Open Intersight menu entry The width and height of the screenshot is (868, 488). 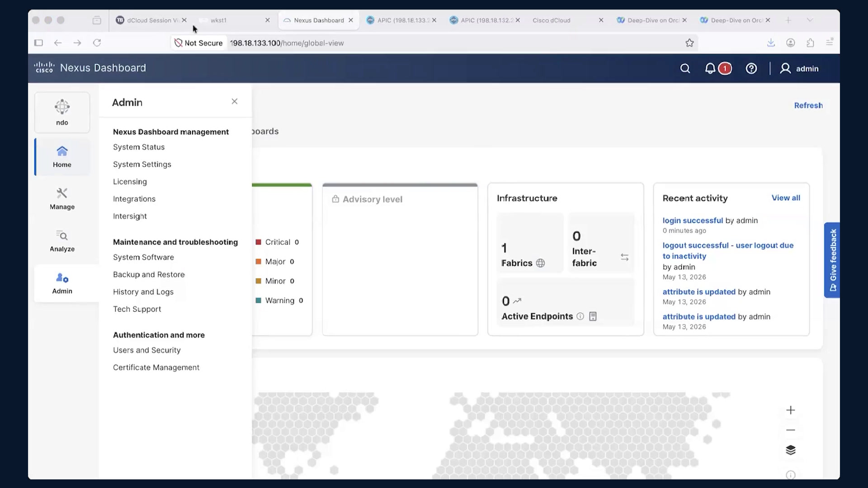pos(130,216)
